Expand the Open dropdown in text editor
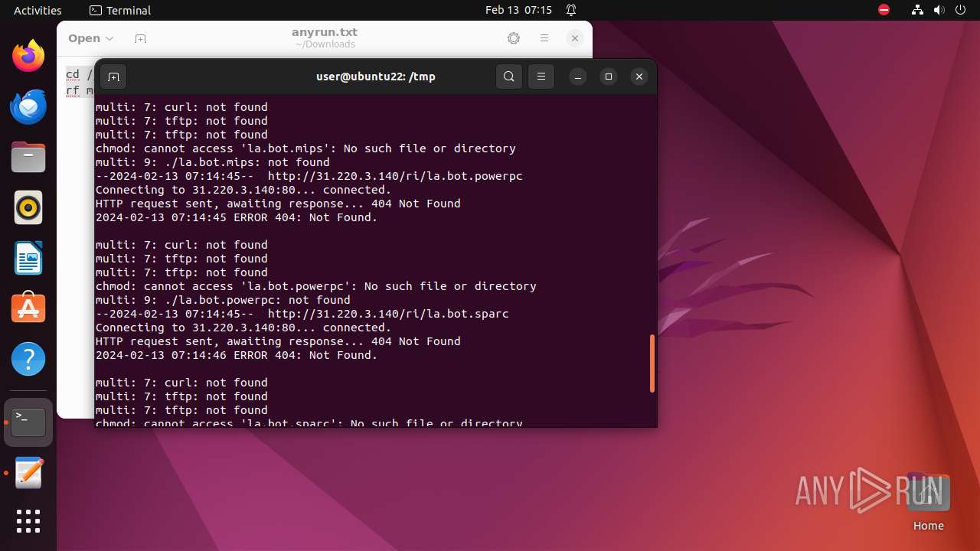Viewport: 980px width, 551px height. click(90, 38)
